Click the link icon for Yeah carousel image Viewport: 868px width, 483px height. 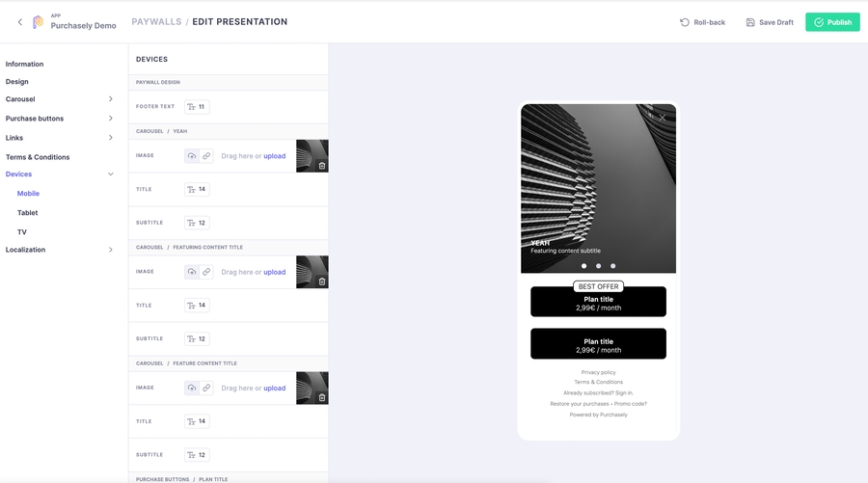206,156
